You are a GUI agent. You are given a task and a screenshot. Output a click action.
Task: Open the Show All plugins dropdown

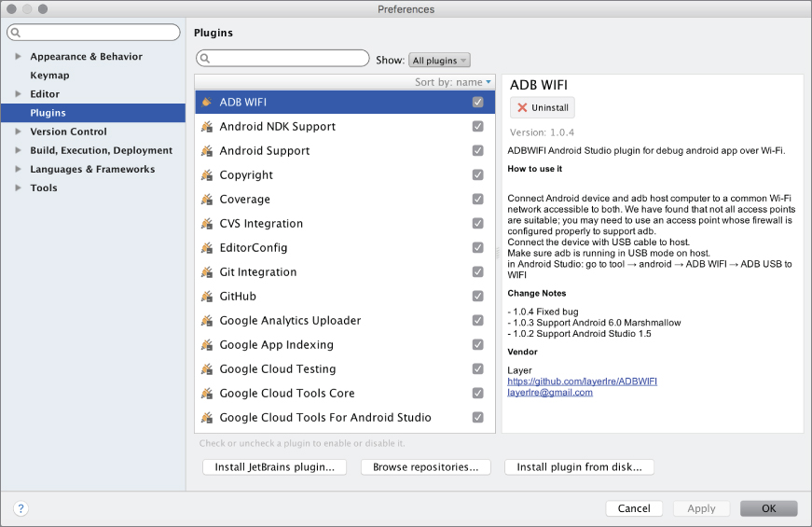(439, 60)
